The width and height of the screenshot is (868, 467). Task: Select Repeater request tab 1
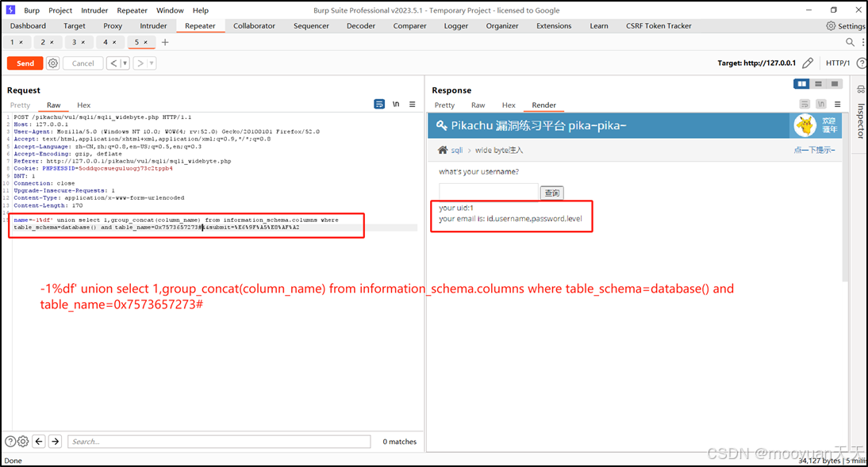[x=12, y=42]
